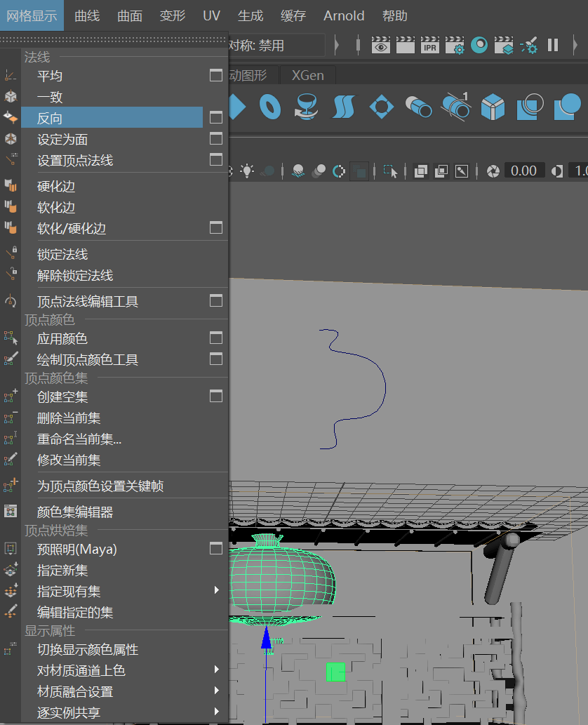Open option box for 平均
The width and height of the screenshot is (588, 725).
pyautogui.click(x=216, y=75)
